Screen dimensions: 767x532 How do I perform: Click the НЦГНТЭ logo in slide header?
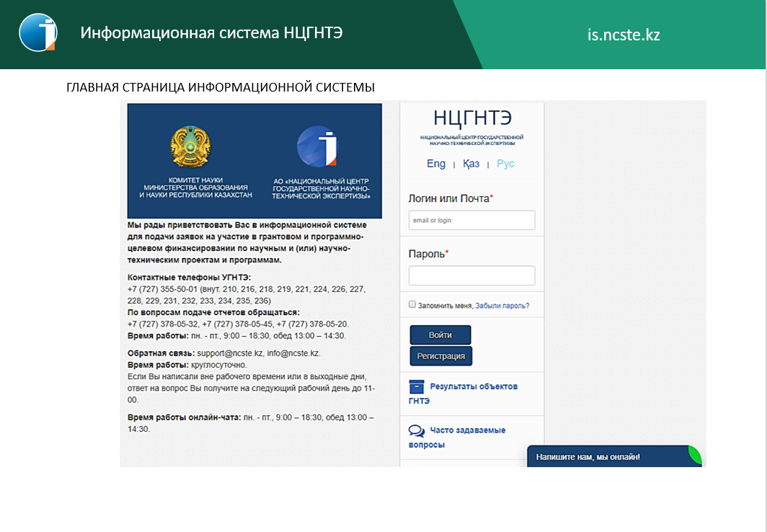point(38,32)
